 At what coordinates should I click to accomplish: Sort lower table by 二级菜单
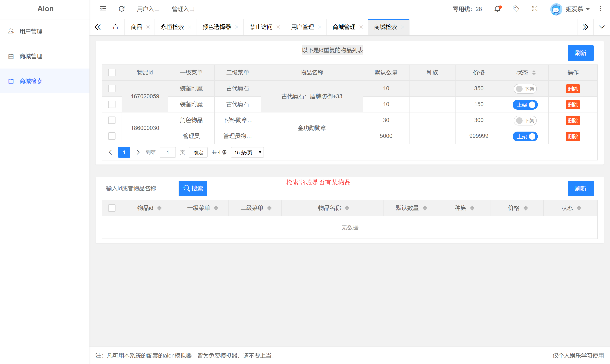click(x=269, y=208)
